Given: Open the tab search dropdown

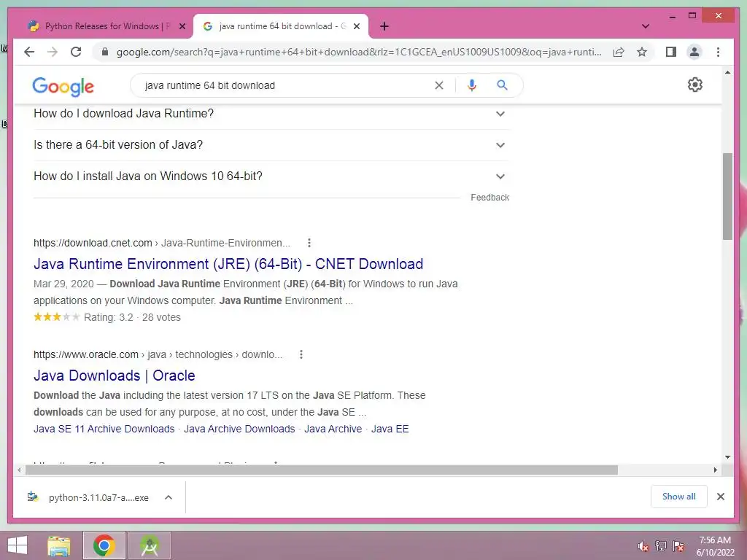Looking at the screenshot, I should tap(645, 26).
